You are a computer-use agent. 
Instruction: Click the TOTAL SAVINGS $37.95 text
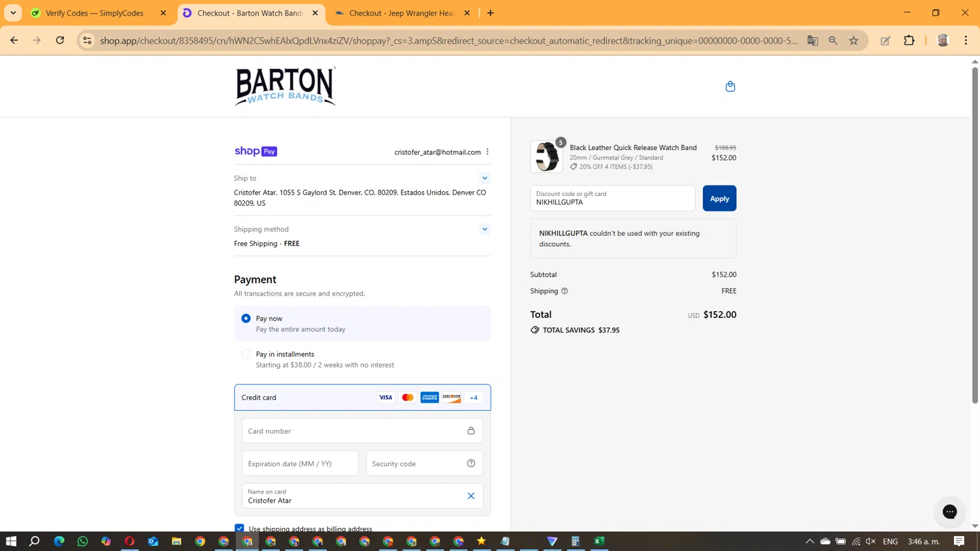(x=581, y=330)
